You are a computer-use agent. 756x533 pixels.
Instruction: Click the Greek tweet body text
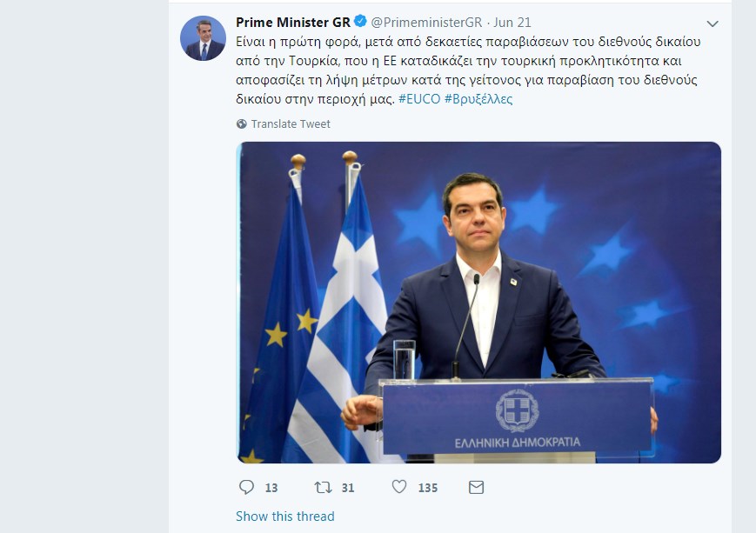[x=468, y=70]
